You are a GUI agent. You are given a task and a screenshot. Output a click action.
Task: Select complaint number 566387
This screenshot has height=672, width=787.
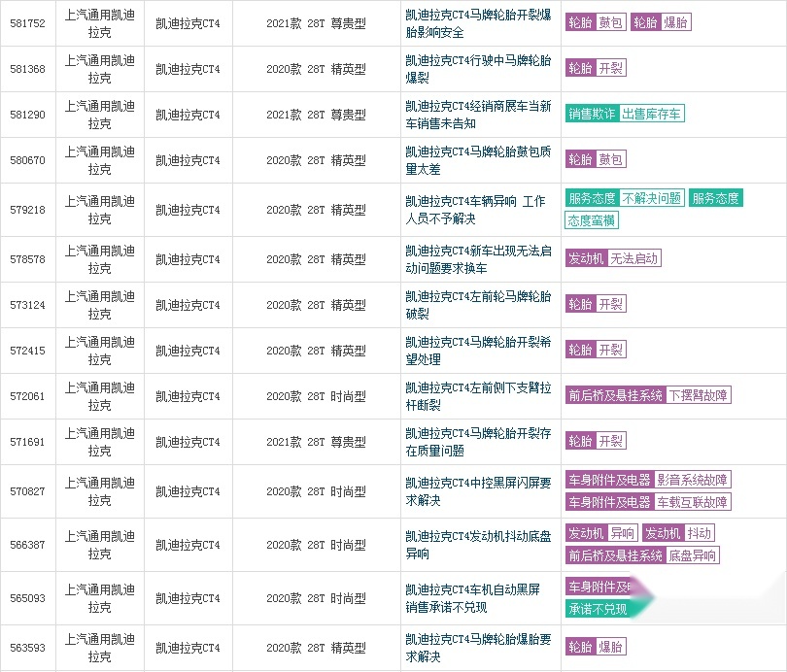27,545
